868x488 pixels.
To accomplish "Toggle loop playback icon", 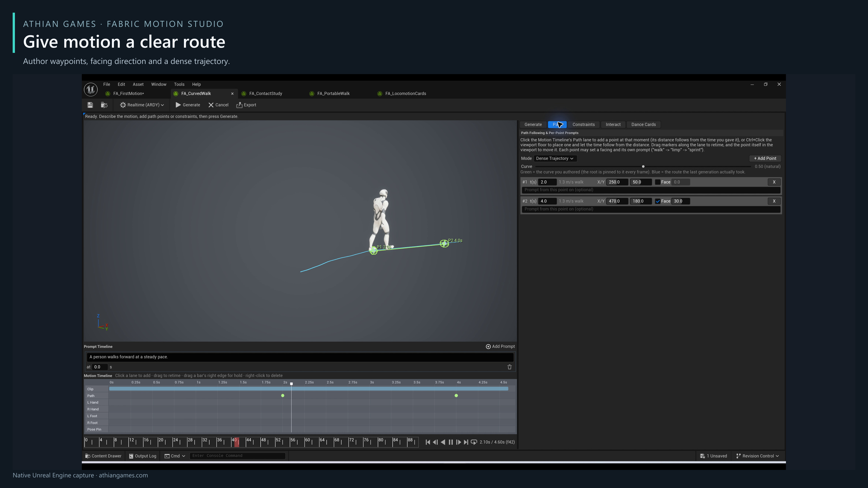I will click(x=474, y=442).
